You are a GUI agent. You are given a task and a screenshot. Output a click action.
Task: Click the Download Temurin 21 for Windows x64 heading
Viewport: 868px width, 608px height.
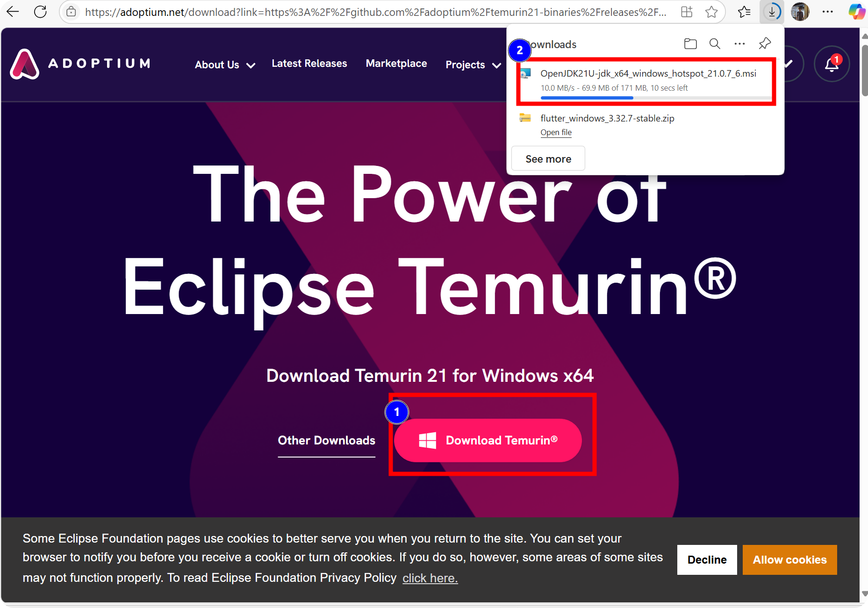pos(430,376)
